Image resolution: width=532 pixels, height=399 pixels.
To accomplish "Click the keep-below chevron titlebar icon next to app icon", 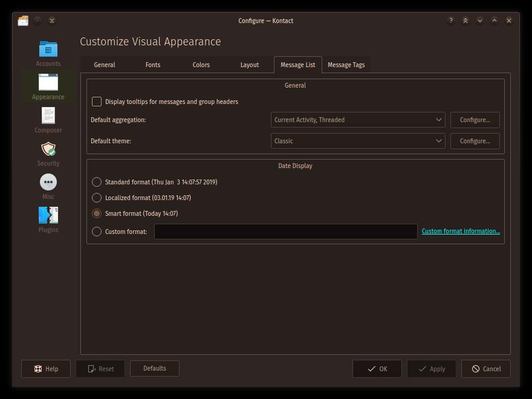I will click(x=51, y=21).
